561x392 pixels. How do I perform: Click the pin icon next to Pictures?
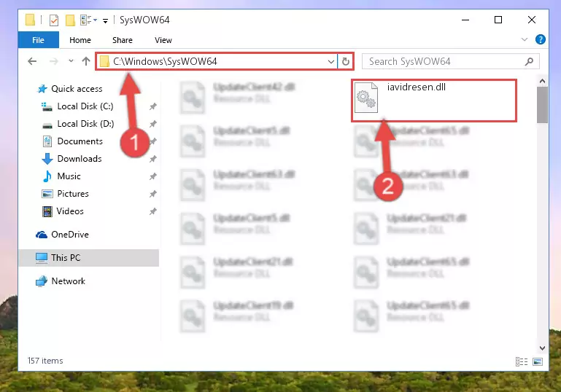coord(152,194)
